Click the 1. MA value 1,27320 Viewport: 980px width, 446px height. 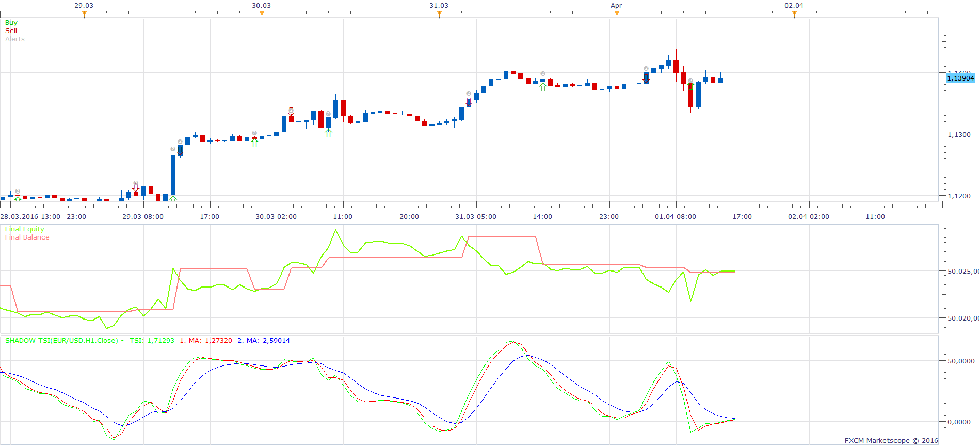[x=219, y=341]
